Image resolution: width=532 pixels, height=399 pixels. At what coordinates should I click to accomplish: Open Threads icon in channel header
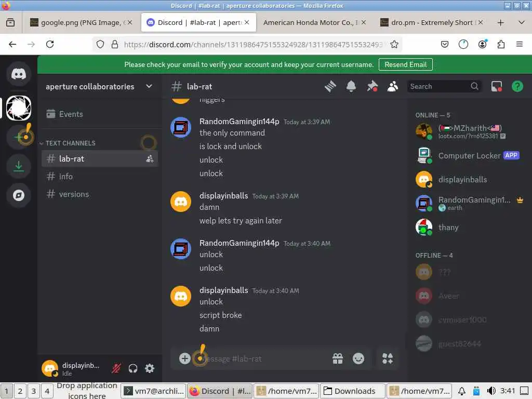(x=330, y=87)
